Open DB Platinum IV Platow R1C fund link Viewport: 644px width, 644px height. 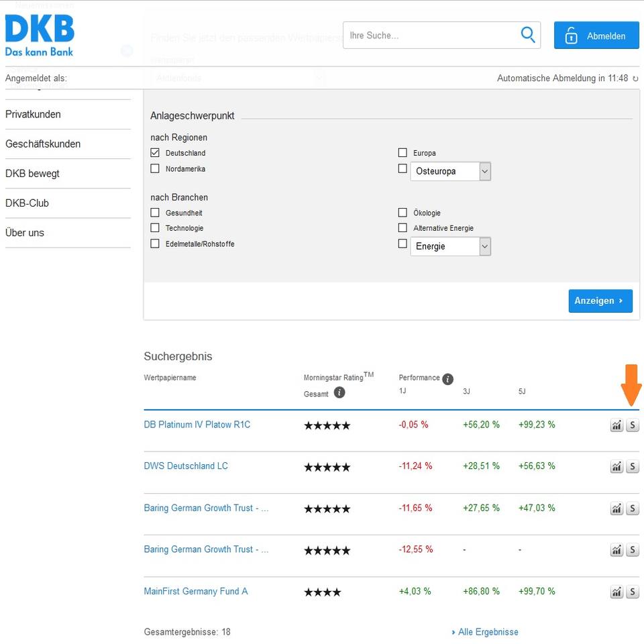(x=197, y=425)
